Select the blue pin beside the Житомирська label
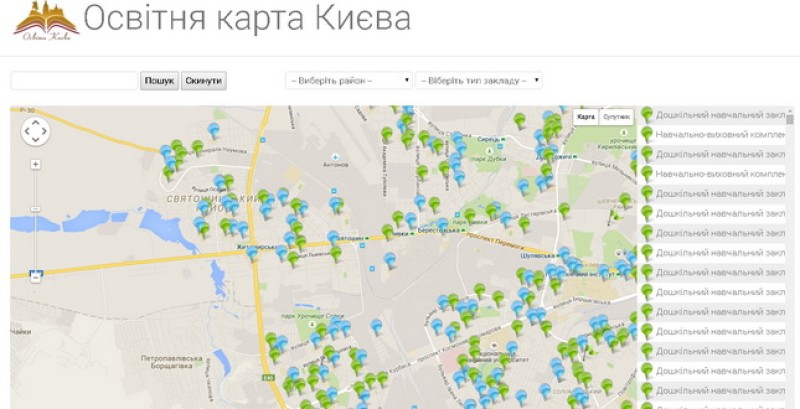Image resolution: width=800 pixels, height=409 pixels. tap(252, 253)
